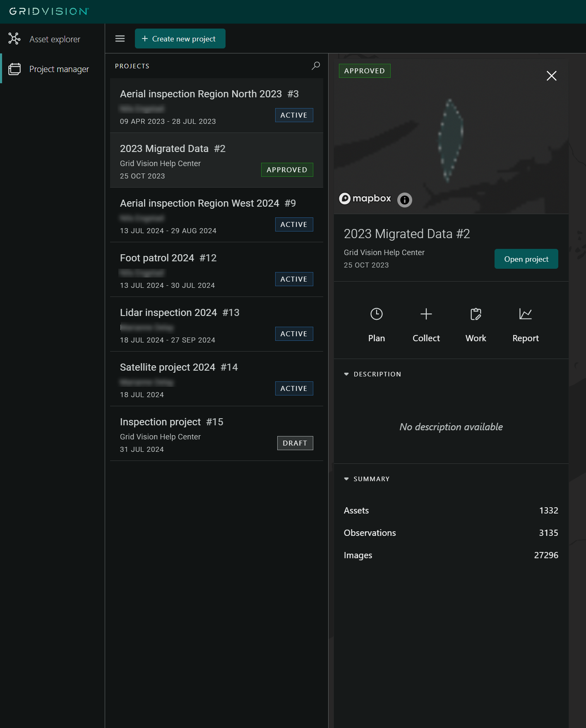Image resolution: width=586 pixels, height=728 pixels.
Task: Open the Work clipboard icon
Action: click(476, 314)
